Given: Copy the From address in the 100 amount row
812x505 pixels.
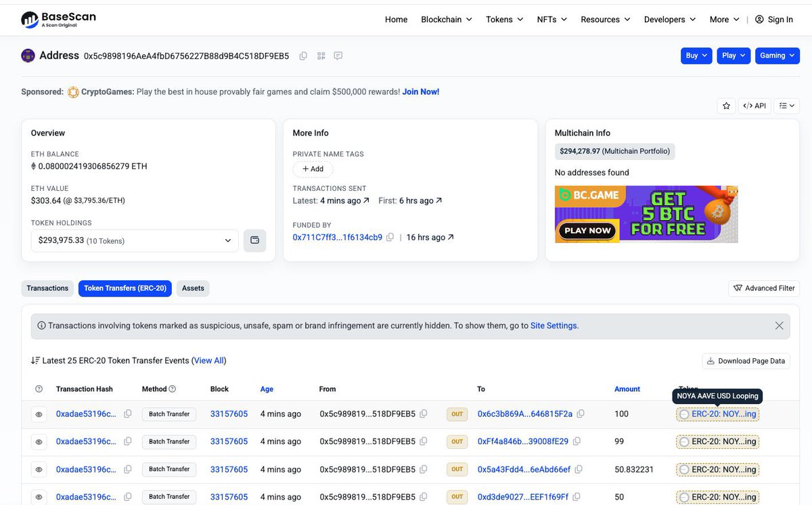Looking at the screenshot, I should pyautogui.click(x=424, y=414).
